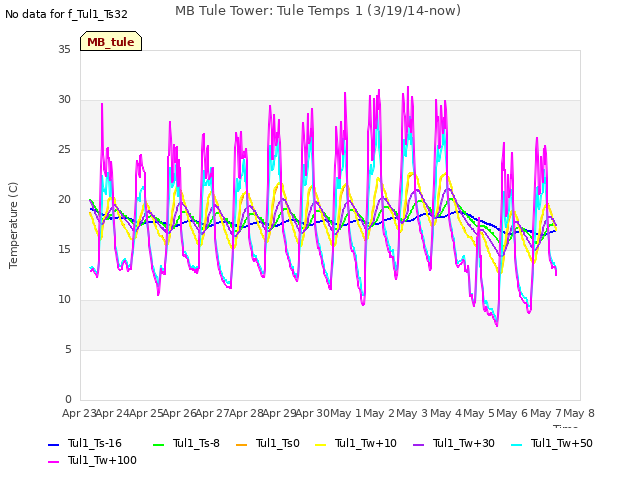Viewport: 640px width, 480px height.
Task: Select the Tul1_Ts-8 legend label
Action: pyautogui.click(x=196, y=443)
